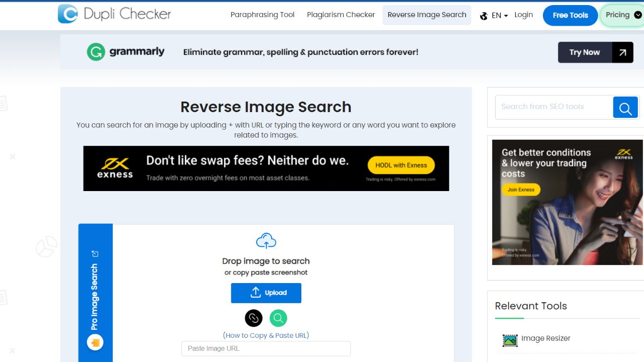Click the globe language icon
644x362 pixels.
click(x=484, y=16)
